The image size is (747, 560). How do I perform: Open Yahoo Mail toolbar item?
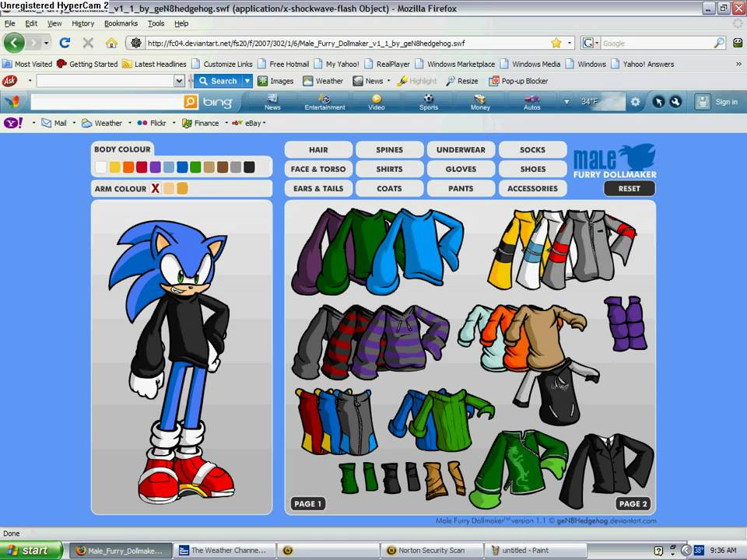tap(54, 123)
